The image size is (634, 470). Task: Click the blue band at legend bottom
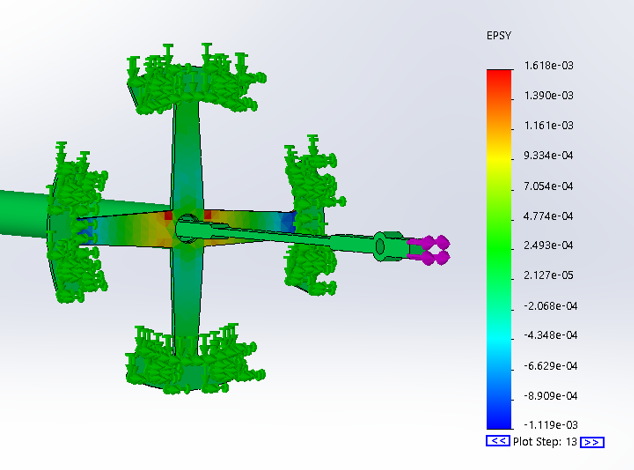(498, 415)
